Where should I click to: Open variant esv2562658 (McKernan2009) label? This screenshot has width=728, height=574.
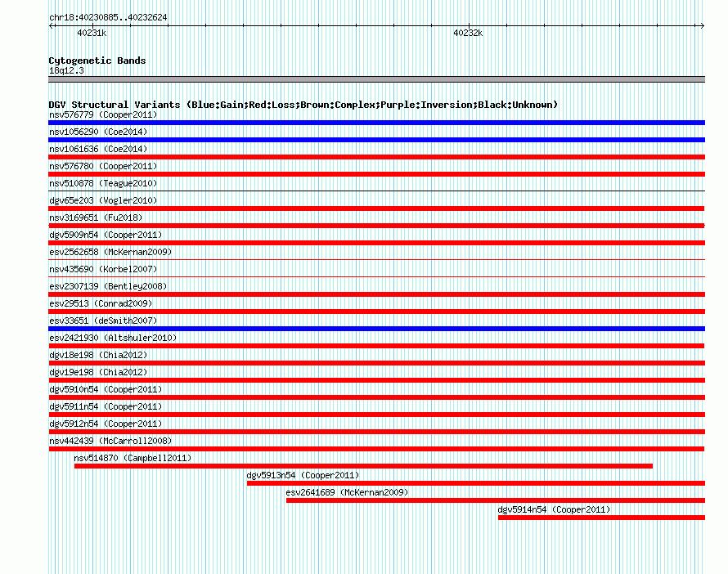[x=110, y=252]
